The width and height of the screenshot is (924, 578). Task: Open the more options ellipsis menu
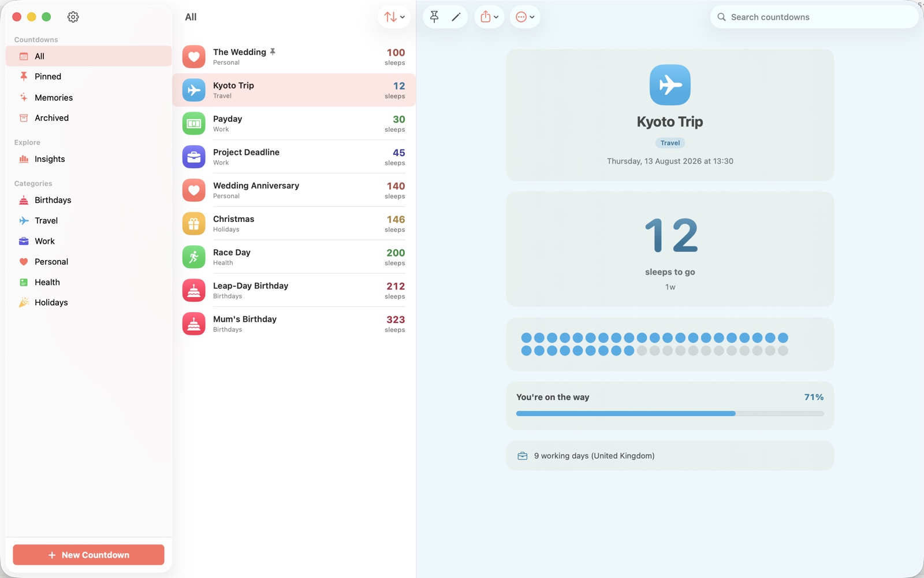[524, 17]
